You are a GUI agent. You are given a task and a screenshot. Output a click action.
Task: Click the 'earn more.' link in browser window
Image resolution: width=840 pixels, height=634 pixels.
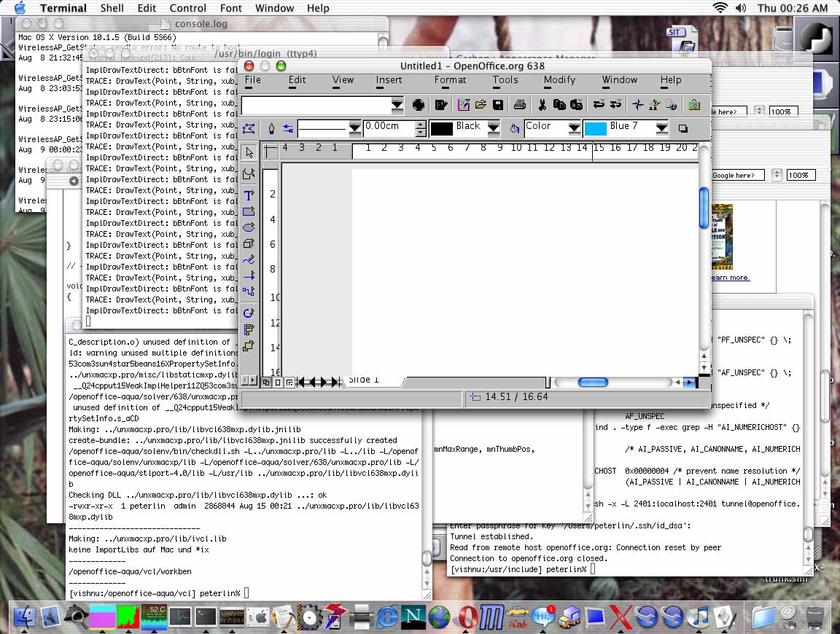pos(731,278)
